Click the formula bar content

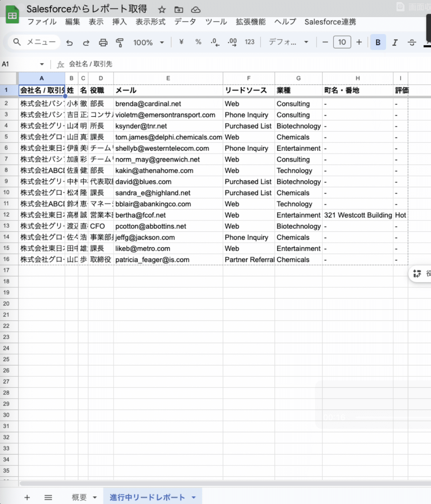[x=91, y=64]
